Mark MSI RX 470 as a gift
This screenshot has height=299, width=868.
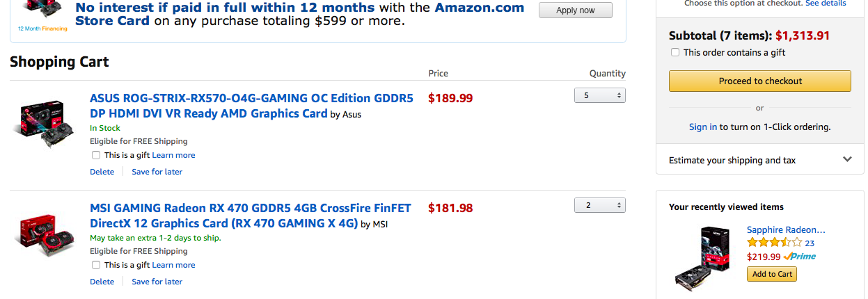(96, 265)
